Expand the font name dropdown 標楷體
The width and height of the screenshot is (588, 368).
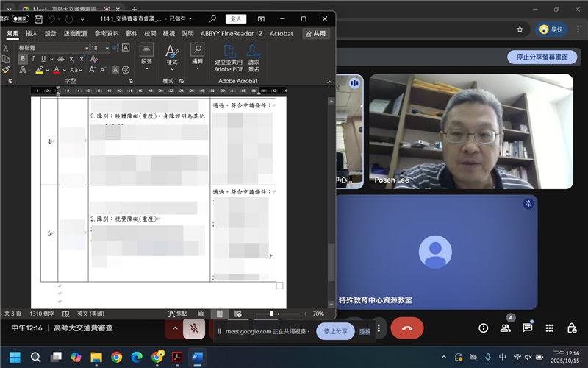click(x=86, y=48)
